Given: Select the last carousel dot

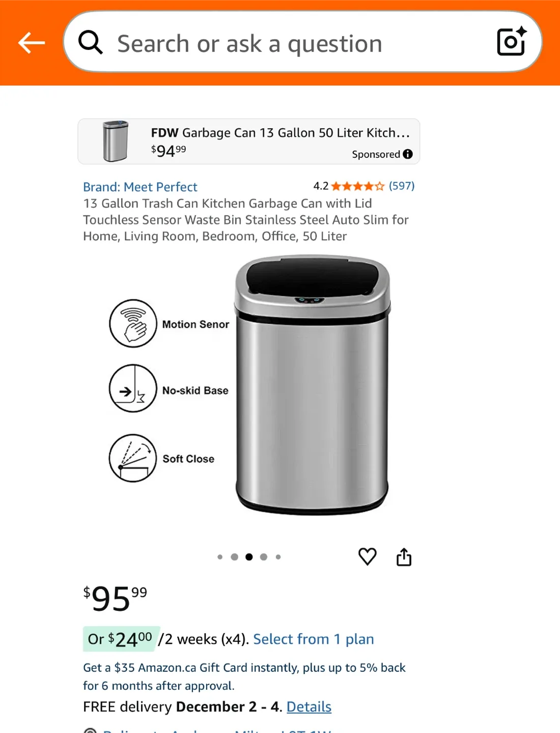Looking at the screenshot, I should click(x=278, y=556).
